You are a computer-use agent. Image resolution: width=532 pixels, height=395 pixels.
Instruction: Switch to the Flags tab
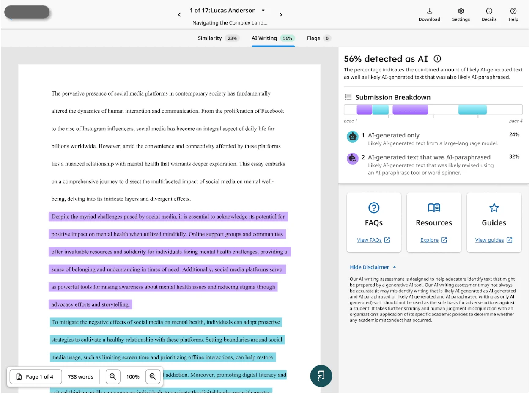coord(319,38)
